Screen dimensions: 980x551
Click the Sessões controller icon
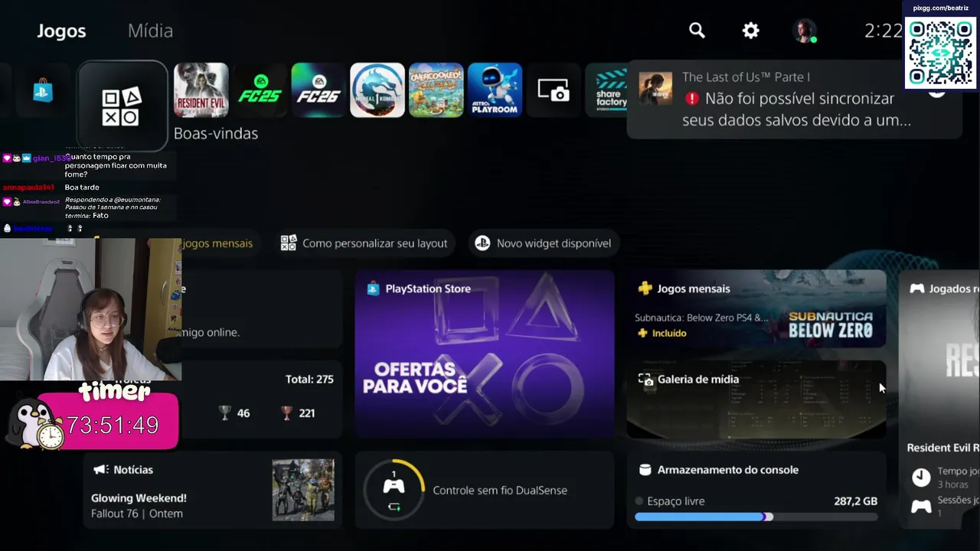click(x=921, y=506)
